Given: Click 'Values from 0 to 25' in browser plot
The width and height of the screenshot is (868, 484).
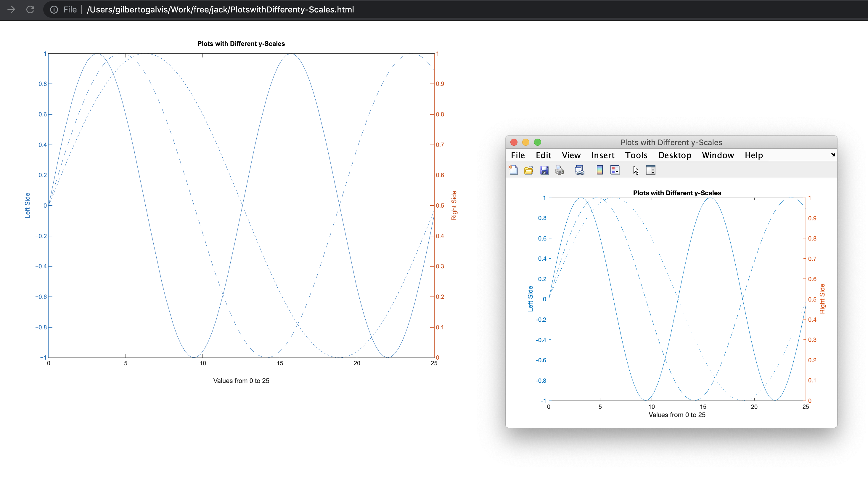Looking at the screenshot, I should click(241, 381).
